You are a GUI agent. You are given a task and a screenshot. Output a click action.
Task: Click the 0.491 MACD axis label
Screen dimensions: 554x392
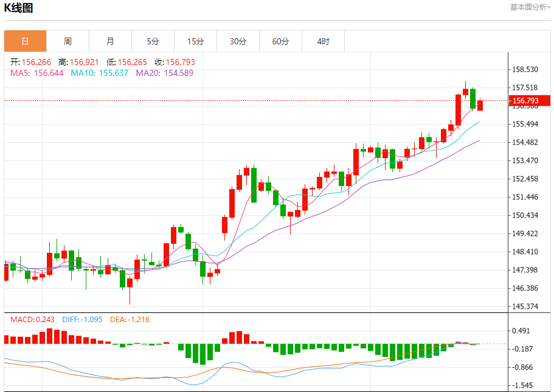point(522,331)
